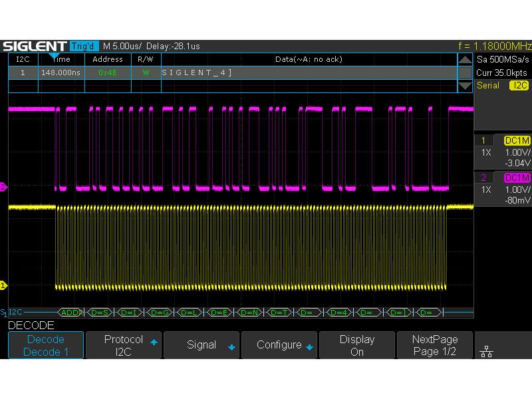Screen dimensions: 532x399
Task: Expand the Signal submenu
Action: click(x=201, y=345)
